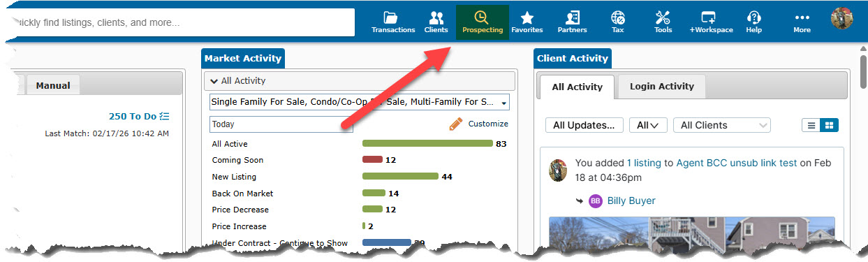Open the All filter dropdown
Image resolution: width=868 pixels, height=262 pixels.
click(648, 125)
